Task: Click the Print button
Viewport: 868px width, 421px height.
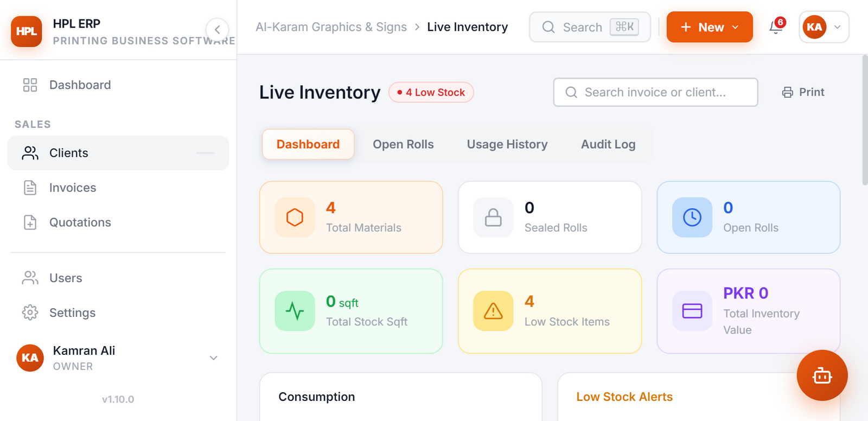Action: click(x=803, y=92)
